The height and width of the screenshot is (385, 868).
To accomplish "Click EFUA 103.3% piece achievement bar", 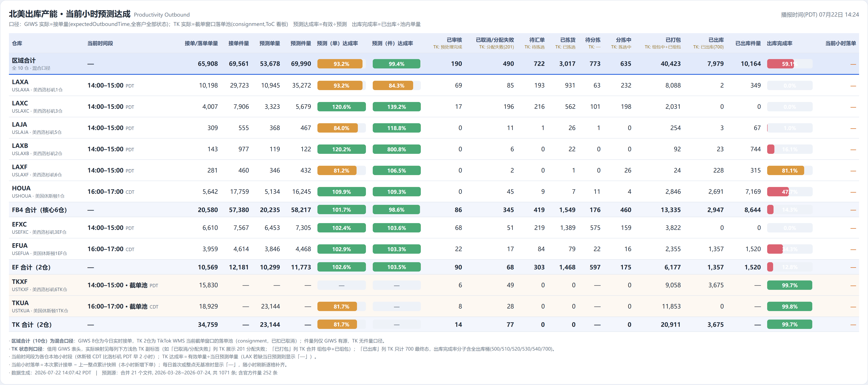I will coord(396,249).
